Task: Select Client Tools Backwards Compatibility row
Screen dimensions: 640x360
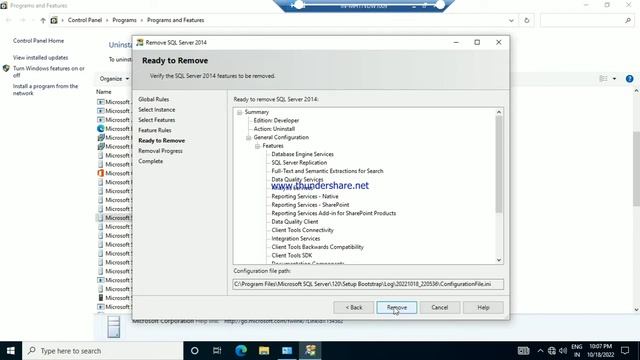Action: [317, 247]
